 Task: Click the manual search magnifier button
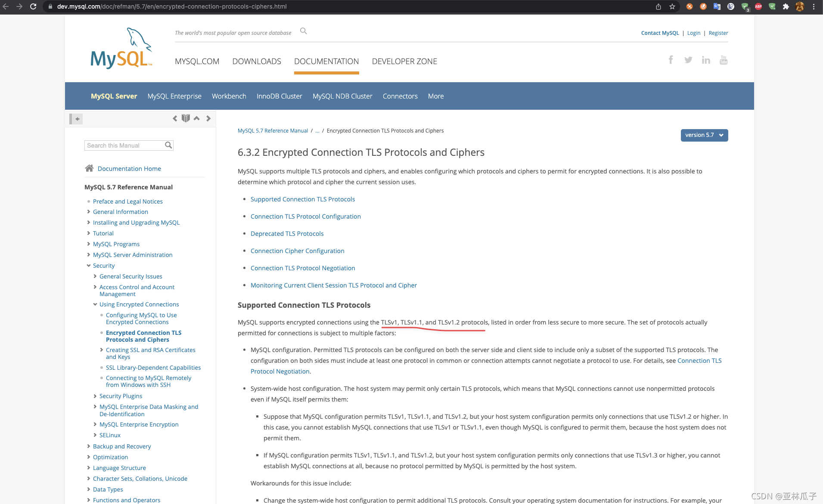click(x=168, y=145)
